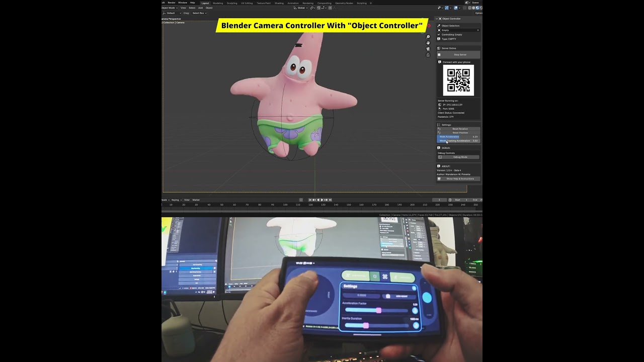
Task: Clear the Empty object selection field
Action: (478, 30)
